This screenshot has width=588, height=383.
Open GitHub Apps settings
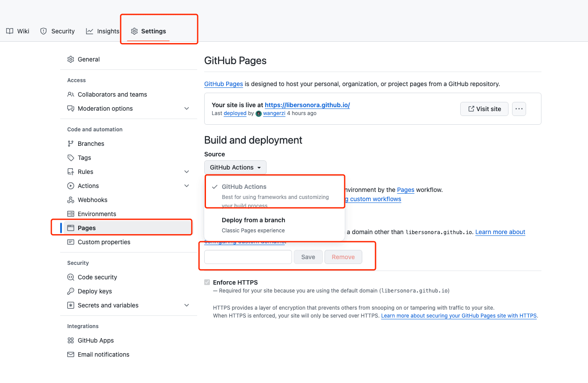[128, 340]
